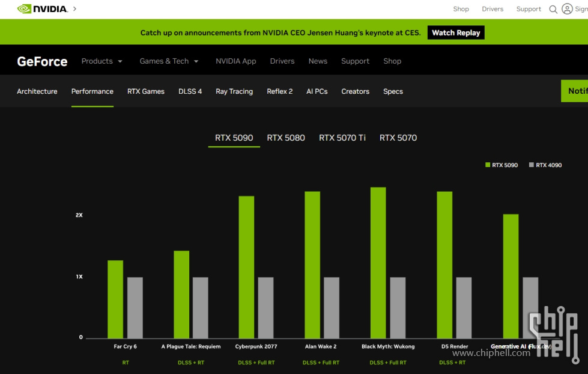Click the green Notify button
The image size is (588, 374).
click(x=574, y=91)
